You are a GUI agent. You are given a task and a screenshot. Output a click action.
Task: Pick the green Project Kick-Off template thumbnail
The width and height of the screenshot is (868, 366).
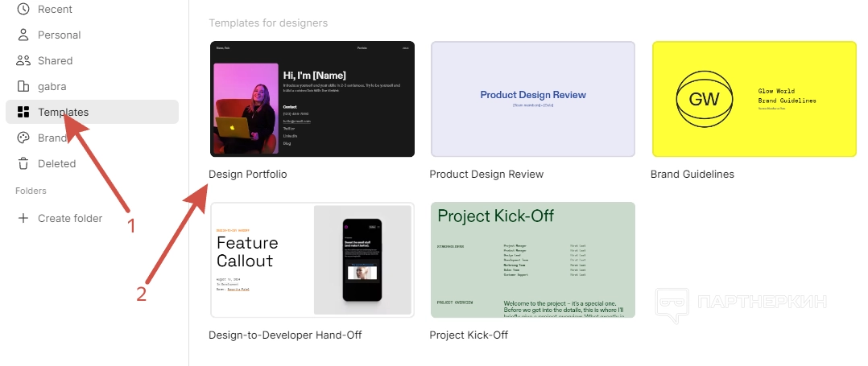point(533,260)
